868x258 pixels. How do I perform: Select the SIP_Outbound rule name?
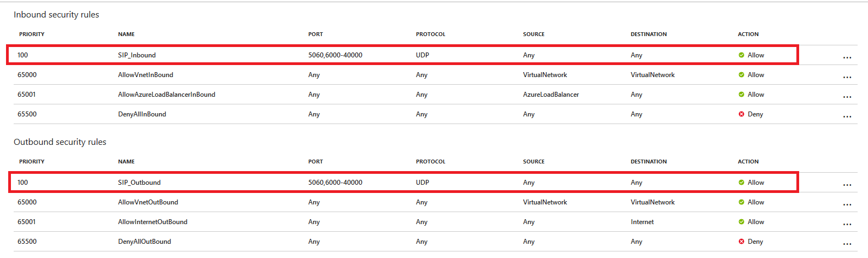tap(139, 183)
